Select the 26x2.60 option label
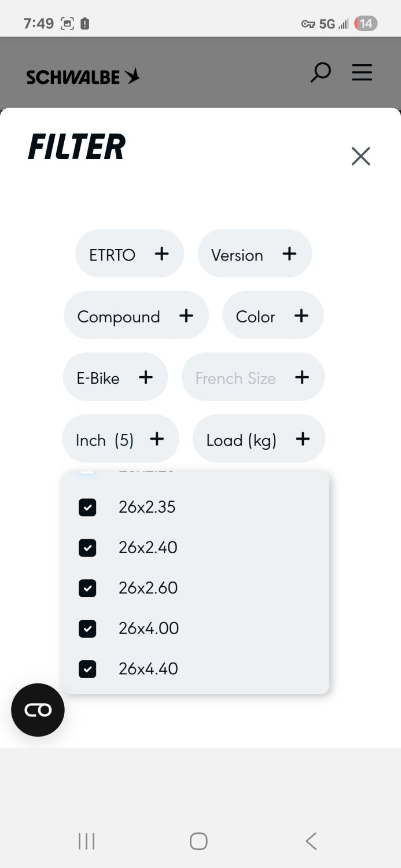Image resolution: width=401 pixels, height=868 pixels. click(148, 588)
